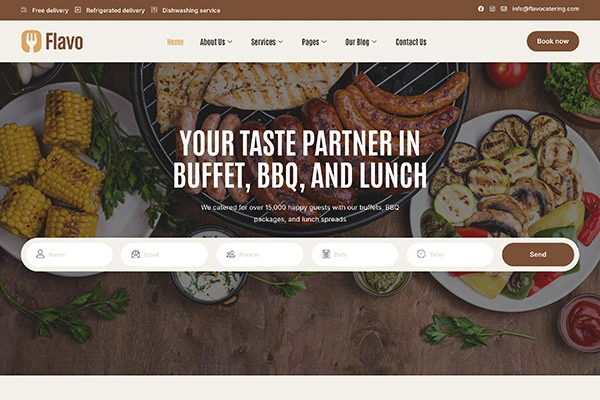This screenshot has width=600, height=400.
Task: Click the Dishwashing service cutlery icon
Action: point(154,10)
